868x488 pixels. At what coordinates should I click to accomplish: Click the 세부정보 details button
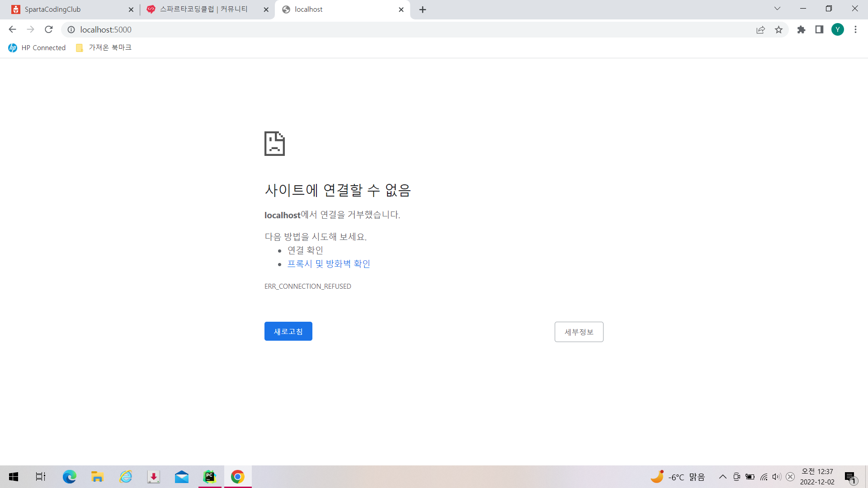tap(579, 332)
